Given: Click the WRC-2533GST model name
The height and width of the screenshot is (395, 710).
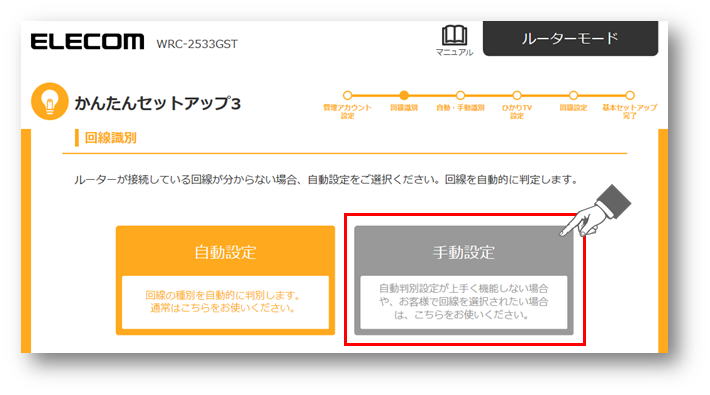Looking at the screenshot, I should 197,44.
